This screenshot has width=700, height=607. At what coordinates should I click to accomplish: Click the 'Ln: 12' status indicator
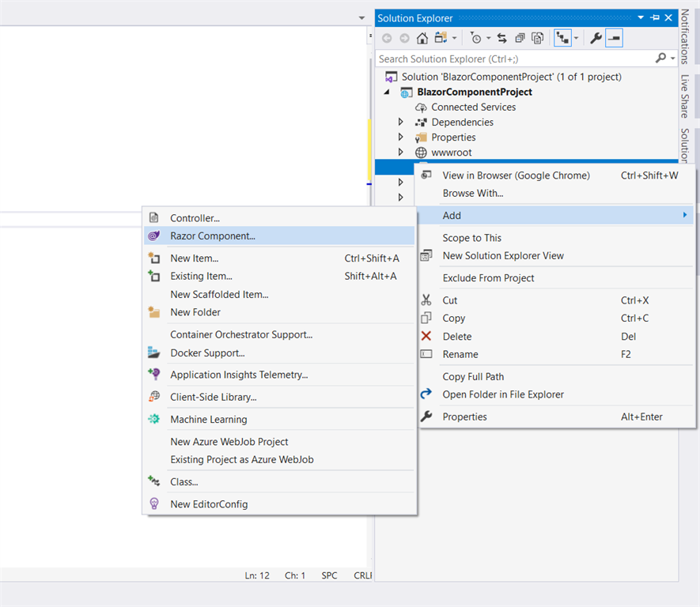tap(257, 575)
